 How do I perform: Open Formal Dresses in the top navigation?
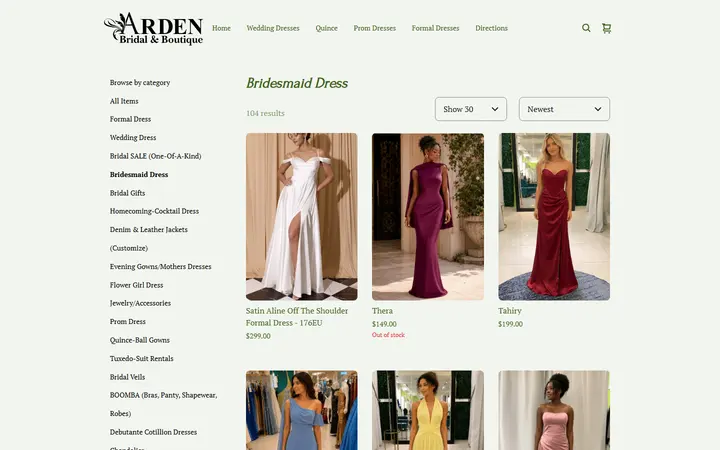(435, 28)
